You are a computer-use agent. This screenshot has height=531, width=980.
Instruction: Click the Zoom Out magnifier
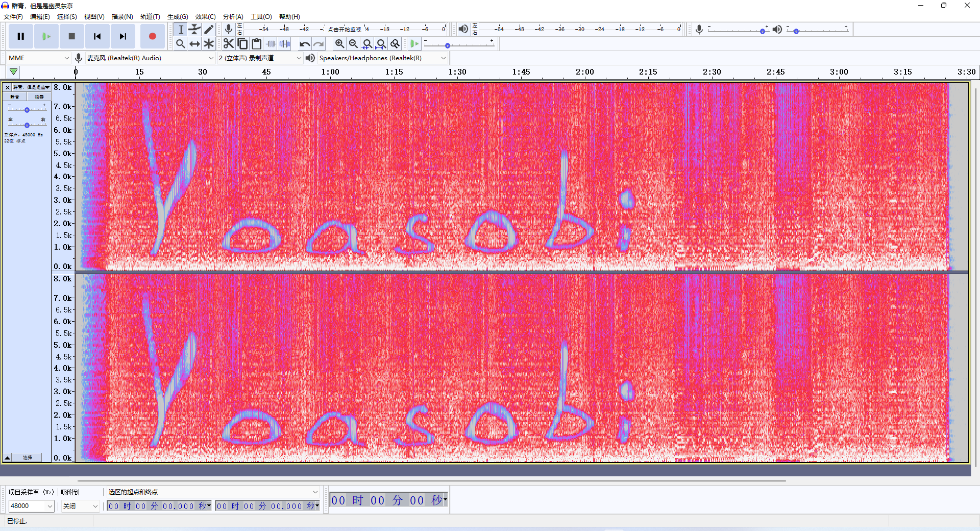(x=353, y=44)
